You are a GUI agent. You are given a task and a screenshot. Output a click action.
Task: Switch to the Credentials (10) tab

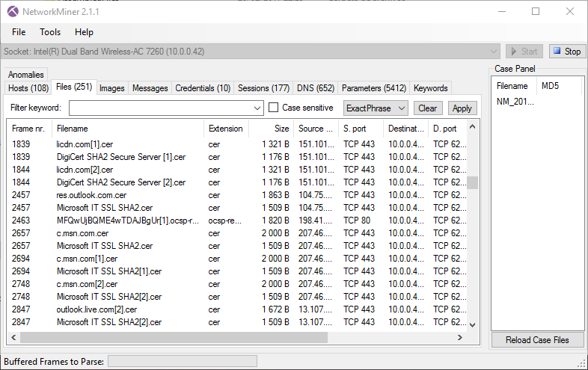tap(203, 88)
